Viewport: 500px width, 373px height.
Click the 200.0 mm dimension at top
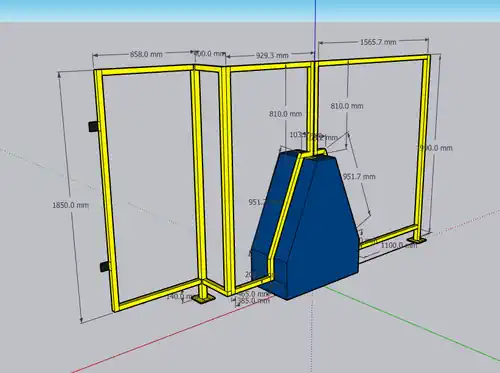[210, 53]
